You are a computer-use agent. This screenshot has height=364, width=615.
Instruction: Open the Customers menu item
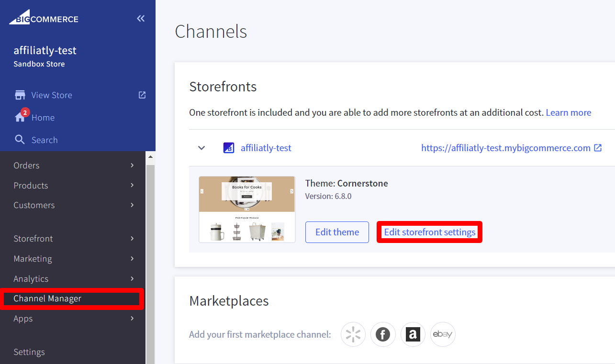pos(73,205)
